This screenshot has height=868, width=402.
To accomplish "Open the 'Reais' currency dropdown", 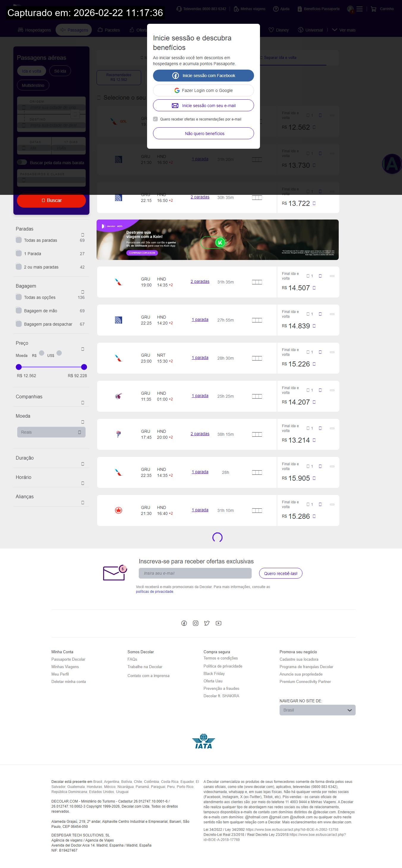I will click(x=51, y=432).
